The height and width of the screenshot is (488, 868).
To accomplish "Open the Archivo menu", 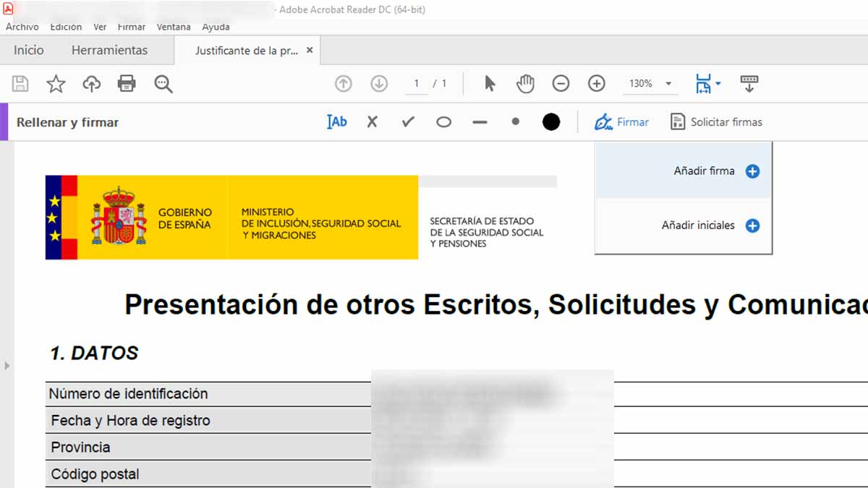I will point(22,27).
